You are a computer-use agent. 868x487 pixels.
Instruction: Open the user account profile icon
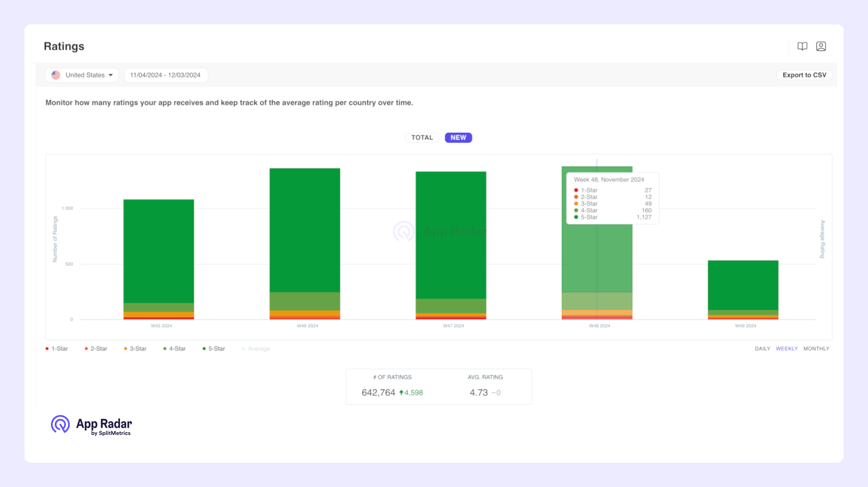tap(821, 46)
